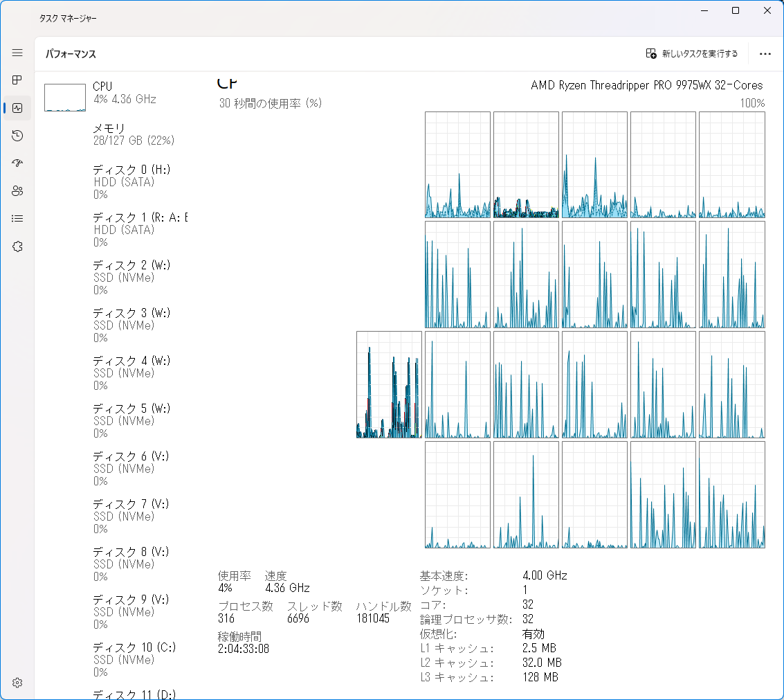Screen dimensions: 784x700
Task: Click the 仮想化 value 有効
Action: 533,634
